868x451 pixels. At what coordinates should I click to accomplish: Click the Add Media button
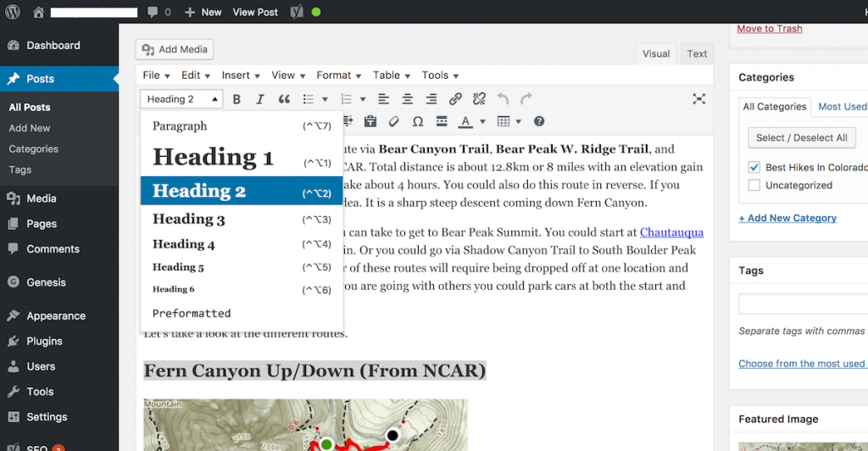pos(175,49)
